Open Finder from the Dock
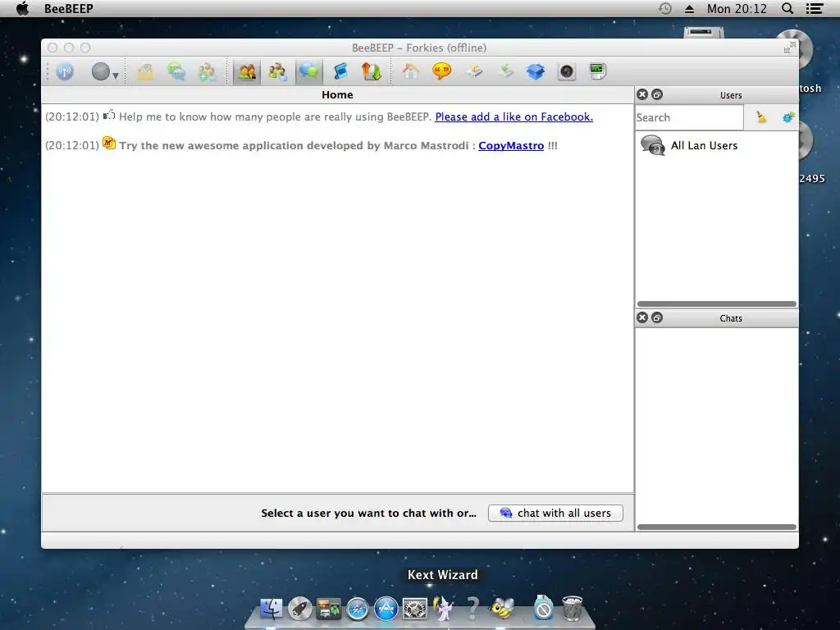The image size is (840, 630). pos(272,609)
